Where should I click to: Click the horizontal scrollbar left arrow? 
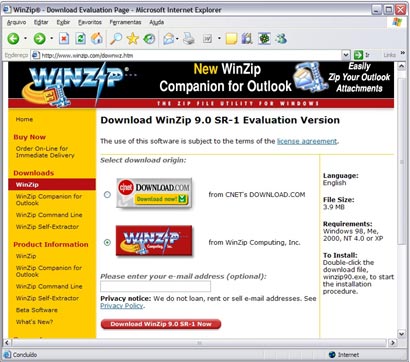click(x=7, y=343)
